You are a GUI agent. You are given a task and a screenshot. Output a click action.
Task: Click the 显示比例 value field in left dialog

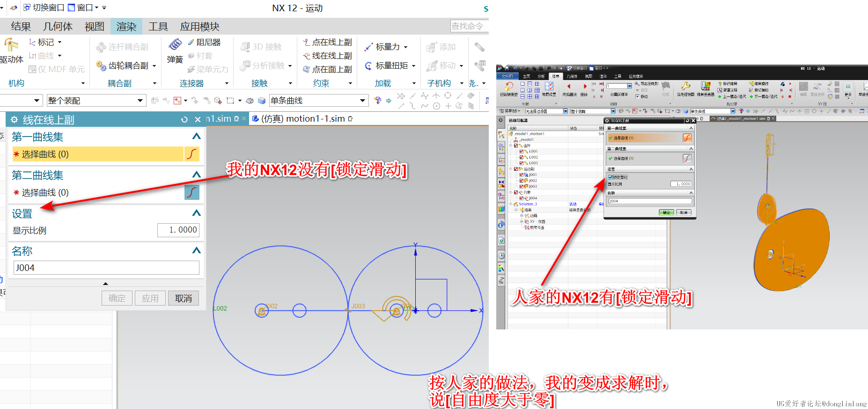pos(178,230)
